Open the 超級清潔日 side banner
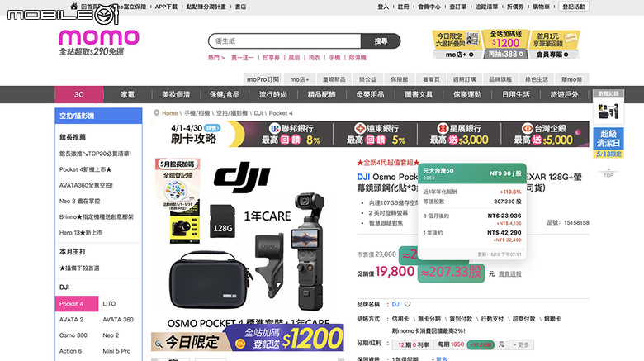644x361 pixels. (x=608, y=143)
